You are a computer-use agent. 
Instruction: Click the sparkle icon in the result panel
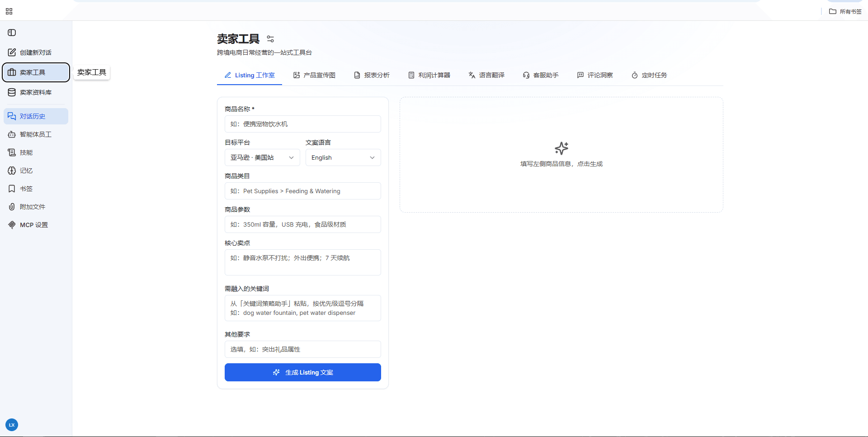click(561, 148)
